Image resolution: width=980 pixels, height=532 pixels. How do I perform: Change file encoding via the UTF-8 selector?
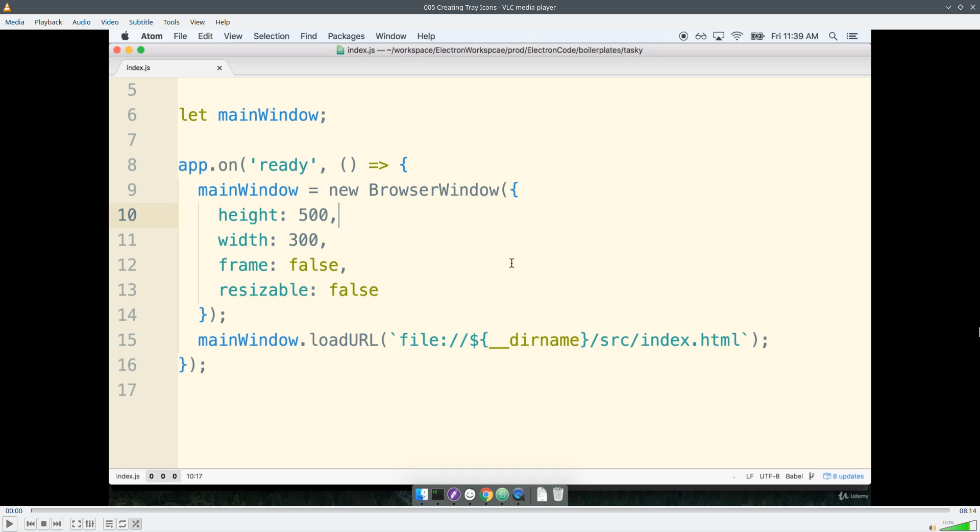[770, 476]
